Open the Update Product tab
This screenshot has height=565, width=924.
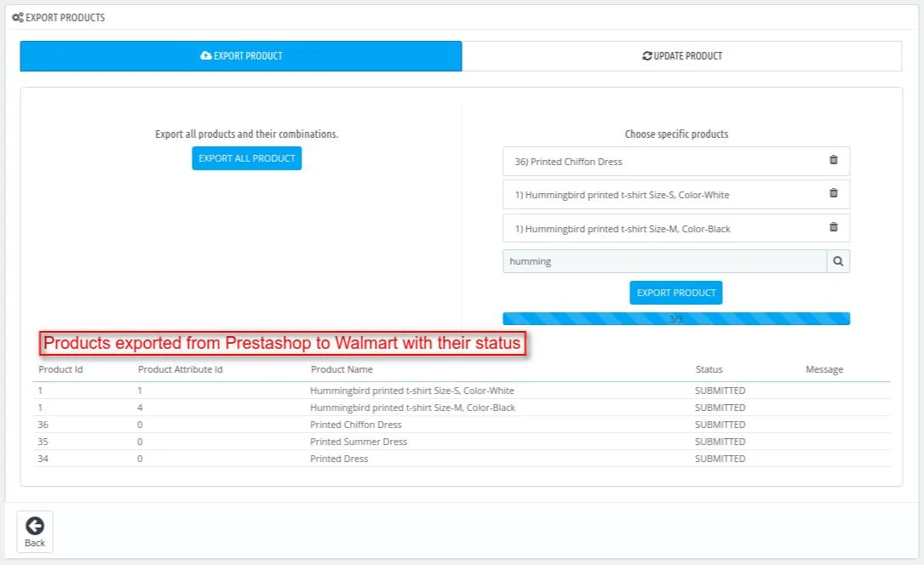[x=682, y=56]
